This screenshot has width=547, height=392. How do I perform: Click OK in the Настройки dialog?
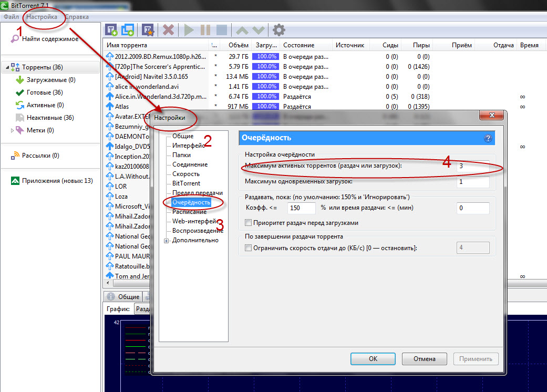[x=373, y=359]
